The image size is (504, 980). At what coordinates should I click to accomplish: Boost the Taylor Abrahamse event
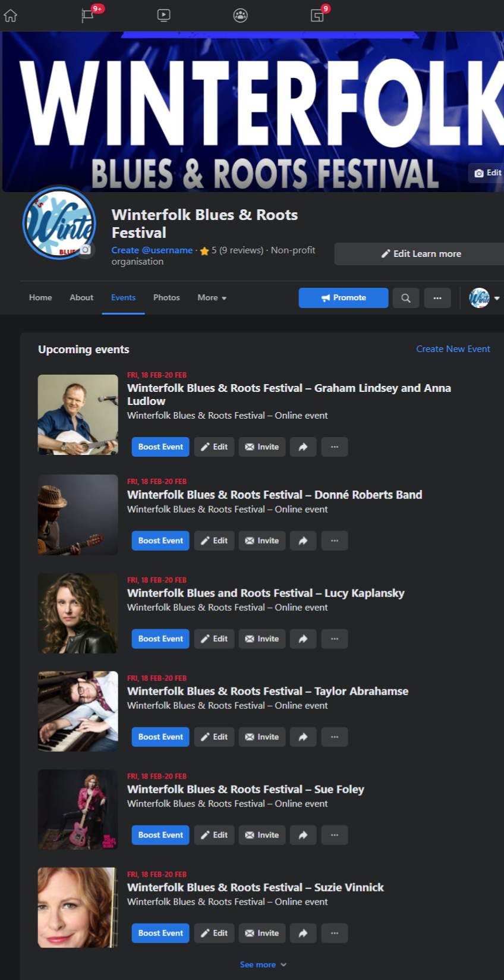coord(160,737)
